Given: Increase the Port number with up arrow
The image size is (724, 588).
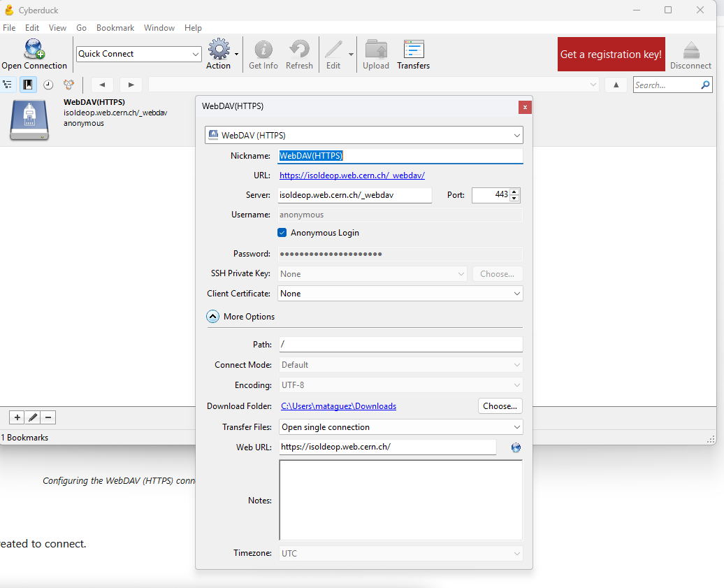Looking at the screenshot, I should [515, 192].
